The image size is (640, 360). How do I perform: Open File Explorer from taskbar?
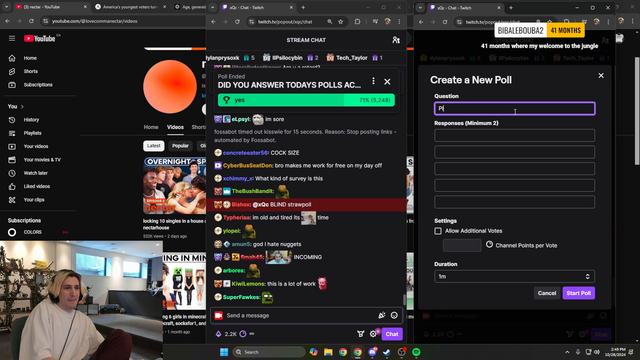(x=328, y=352)
